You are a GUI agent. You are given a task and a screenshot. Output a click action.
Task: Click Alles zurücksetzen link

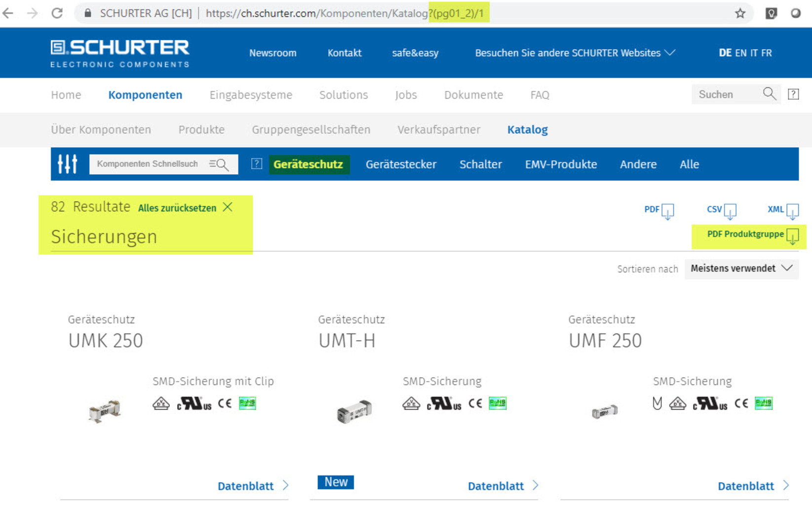(x=177, y=208)
